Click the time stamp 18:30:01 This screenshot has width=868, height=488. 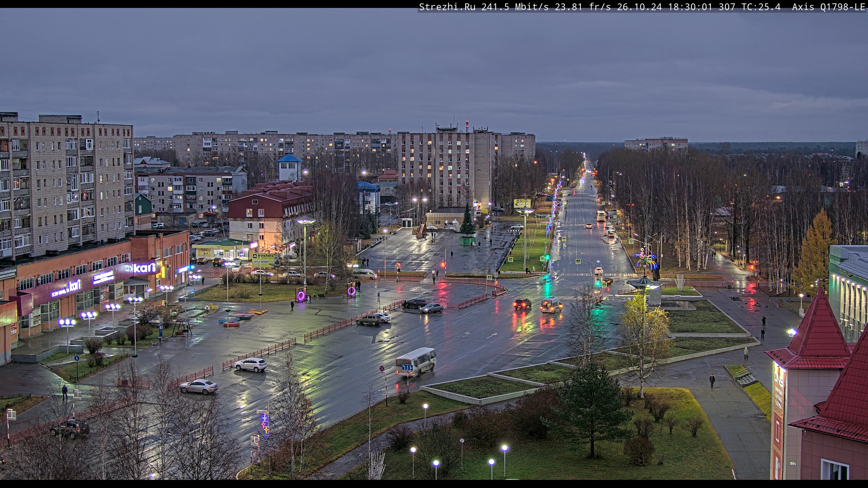pos(690,7)
